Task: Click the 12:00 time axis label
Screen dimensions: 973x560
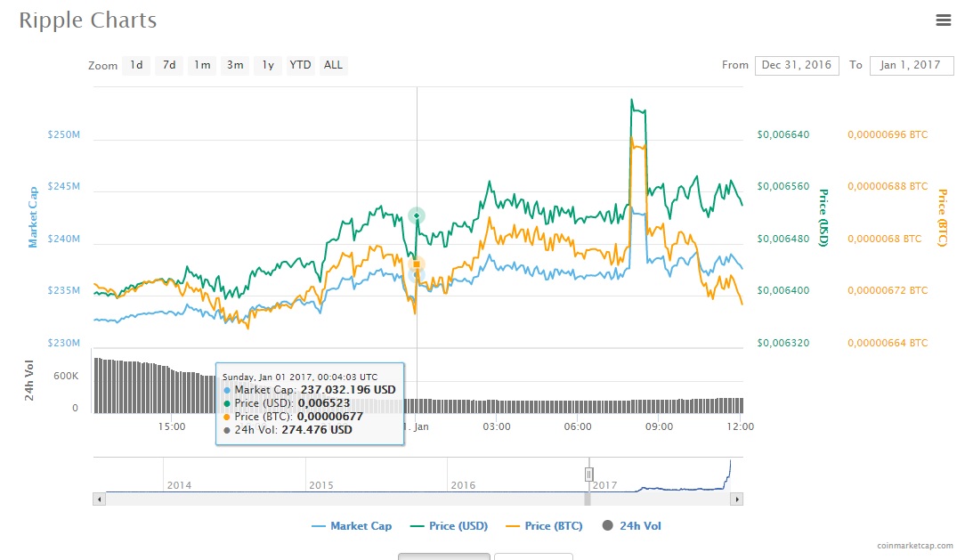Action: click(x=741, y=426)
